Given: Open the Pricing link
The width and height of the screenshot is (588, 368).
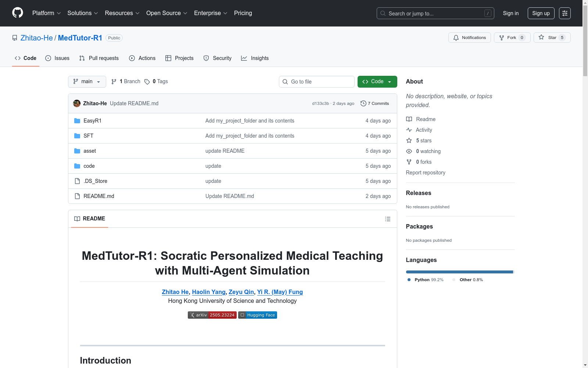Looking at the screenshot, I should 243,13.
